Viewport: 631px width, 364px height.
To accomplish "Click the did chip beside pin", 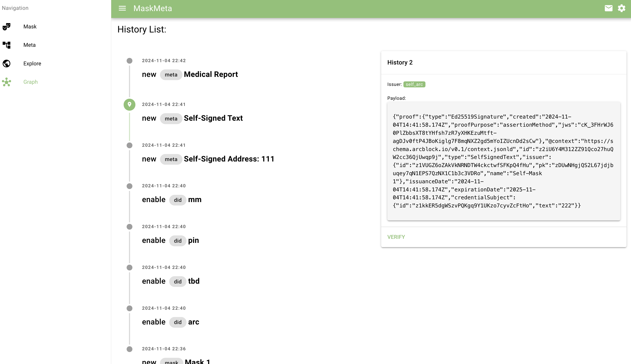I will [178, 241].
